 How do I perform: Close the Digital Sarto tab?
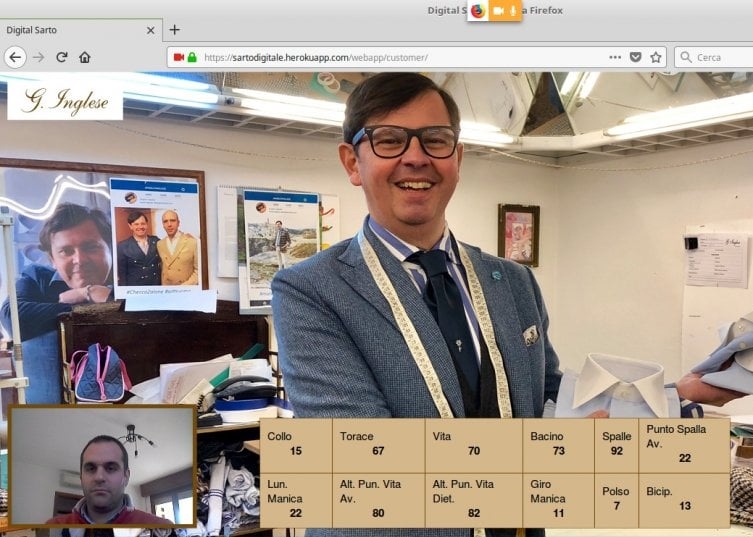point(151,30)
